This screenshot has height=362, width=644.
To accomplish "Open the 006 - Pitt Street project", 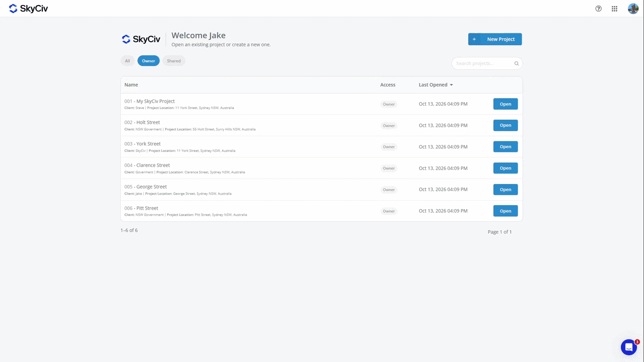I will pos(505,211).
